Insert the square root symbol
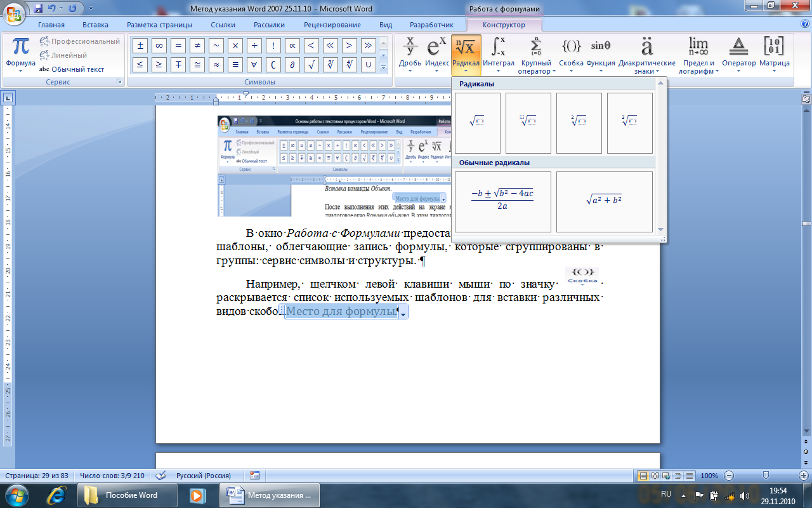This screenshot has width=812, height=508. pos(311,65)
